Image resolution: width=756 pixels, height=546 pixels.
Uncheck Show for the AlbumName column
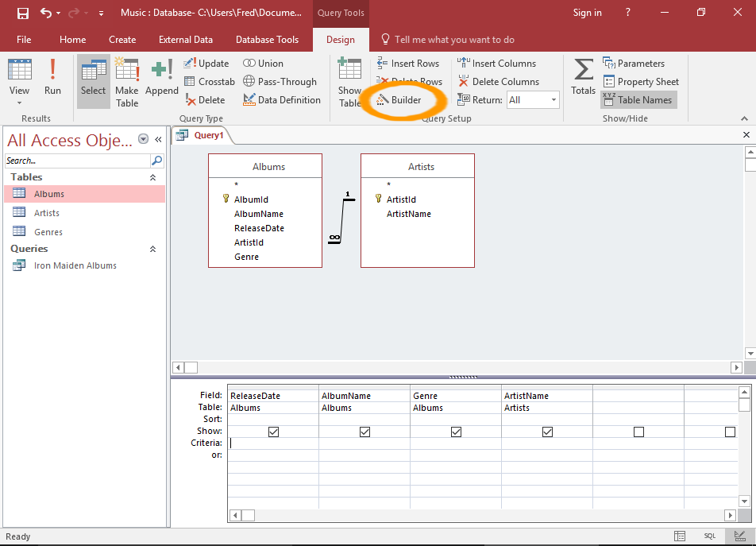pyautogui.click(x=365, y=432)
